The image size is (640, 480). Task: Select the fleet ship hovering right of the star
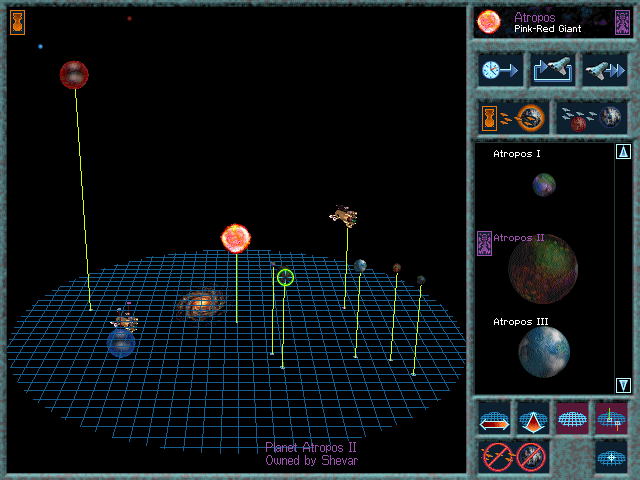click(x=344, y=216)
